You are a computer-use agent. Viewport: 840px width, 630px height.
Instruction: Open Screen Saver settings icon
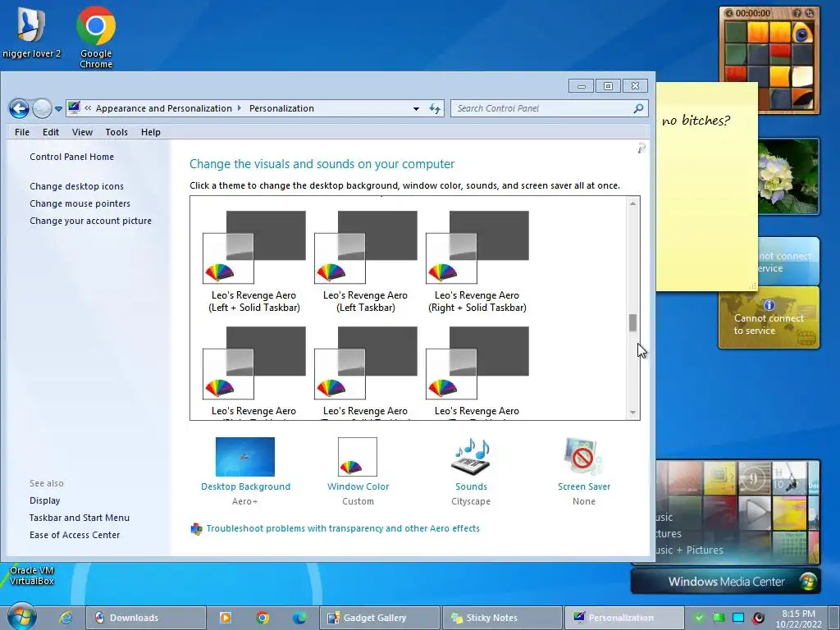pos(583,457)
